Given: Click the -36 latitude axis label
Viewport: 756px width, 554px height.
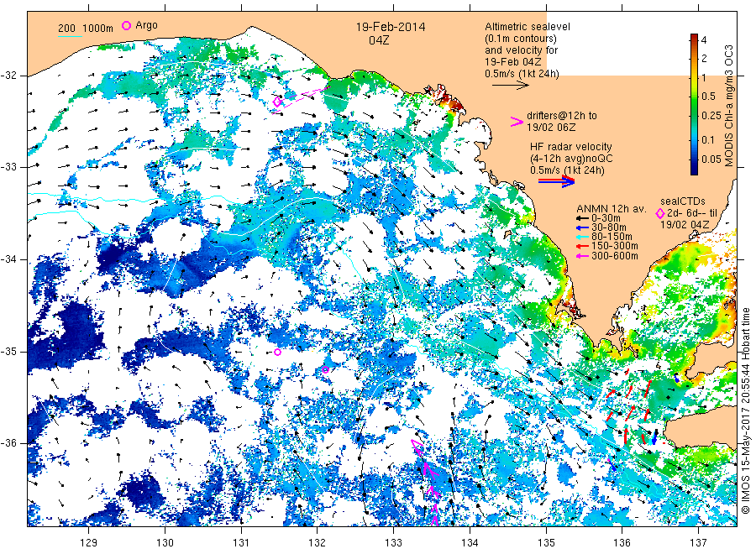Looking at the screenshot, I should click(x=9, y=443).
